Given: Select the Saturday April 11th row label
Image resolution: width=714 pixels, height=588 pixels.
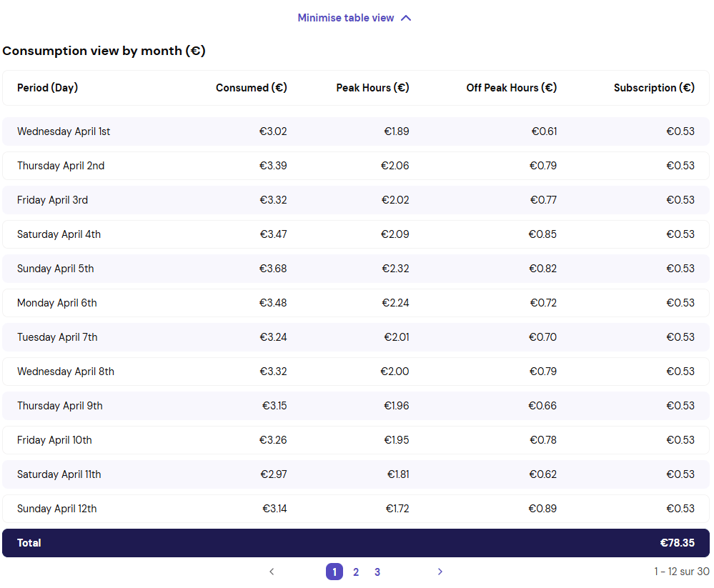Looking at the screenshot, I should (x=59, y=474).
